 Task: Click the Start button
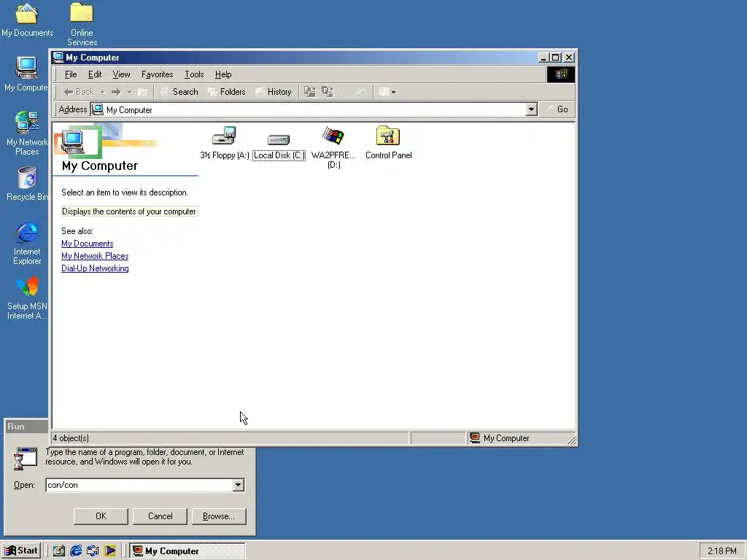20,551
